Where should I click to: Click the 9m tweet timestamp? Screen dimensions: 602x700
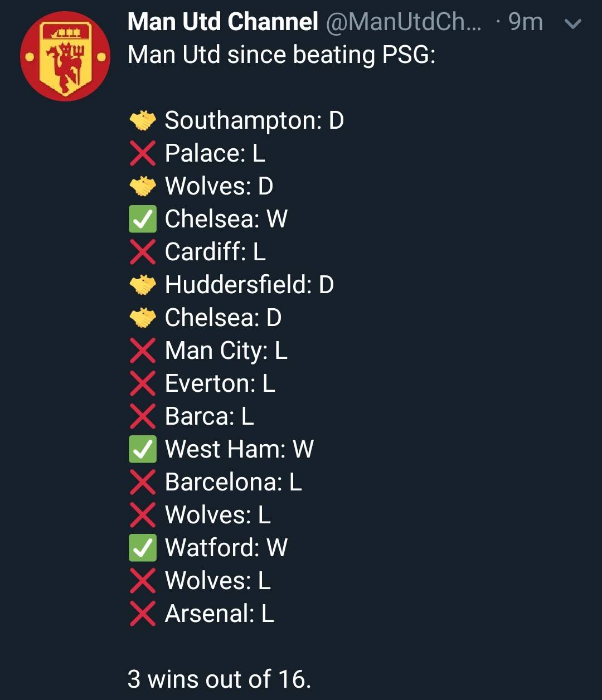coord(525,22)
